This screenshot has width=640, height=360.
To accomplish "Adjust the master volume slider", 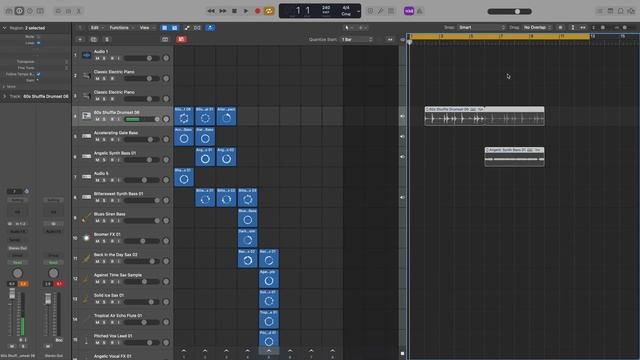I will click(x=509, y=11).
